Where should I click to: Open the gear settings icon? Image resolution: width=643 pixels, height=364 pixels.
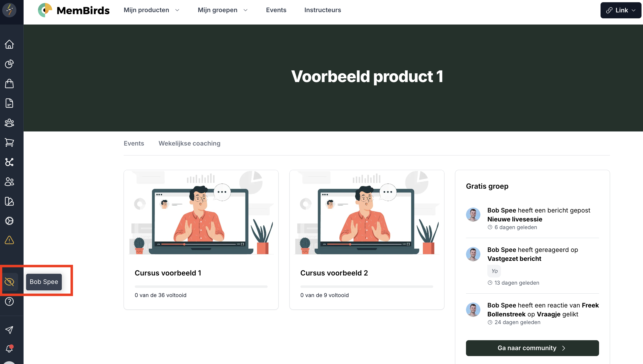pos(9,221)
